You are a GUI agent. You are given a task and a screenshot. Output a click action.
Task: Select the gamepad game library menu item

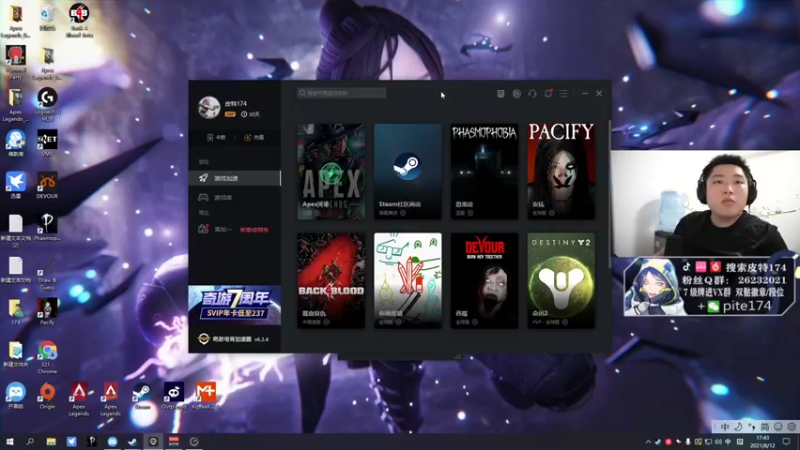(235, 197)
